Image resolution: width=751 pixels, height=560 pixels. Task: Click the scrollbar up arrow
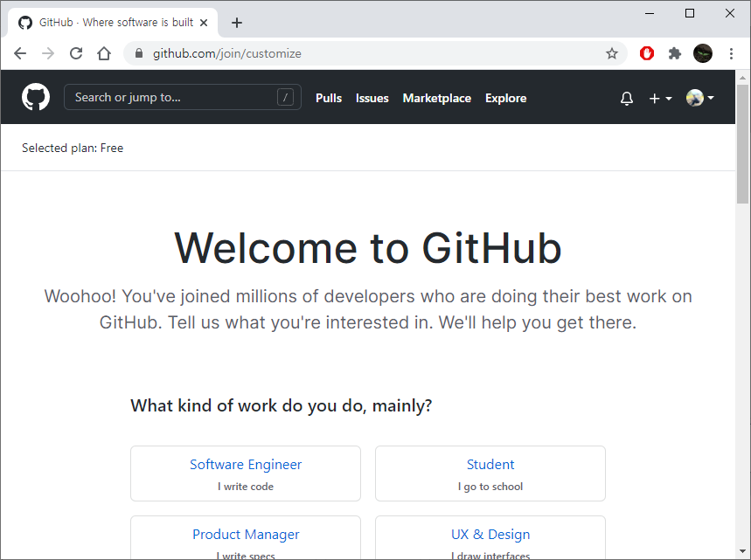pyautogui.click(x=742, y=78)
